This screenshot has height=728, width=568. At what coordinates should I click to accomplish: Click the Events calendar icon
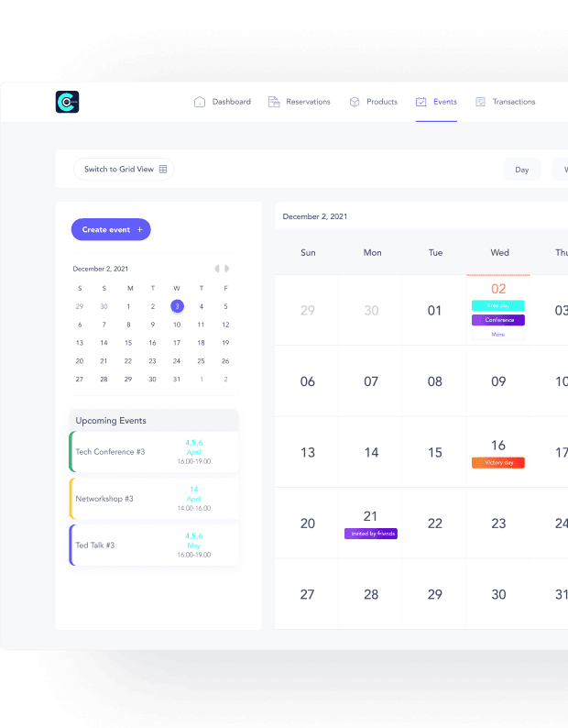coord(421,102)
